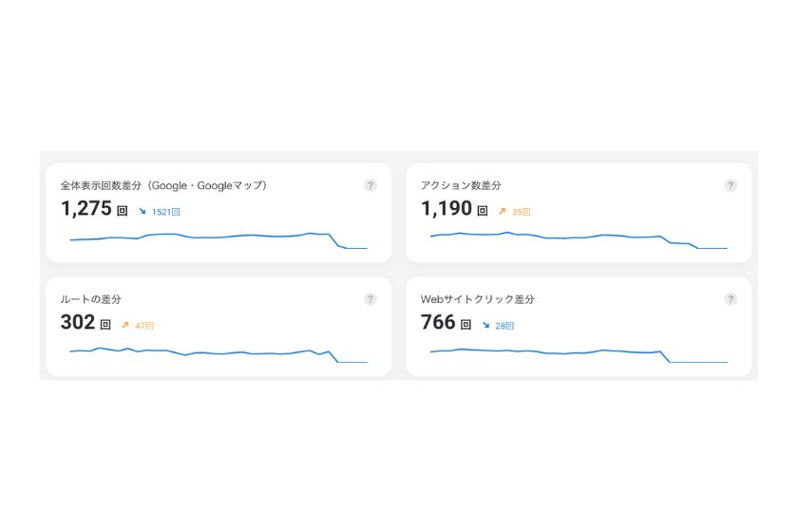The height and width of the screenshot is (532, 798).
Task: Click the ルートの差分 heading
Action: click(x=90, y=299)
